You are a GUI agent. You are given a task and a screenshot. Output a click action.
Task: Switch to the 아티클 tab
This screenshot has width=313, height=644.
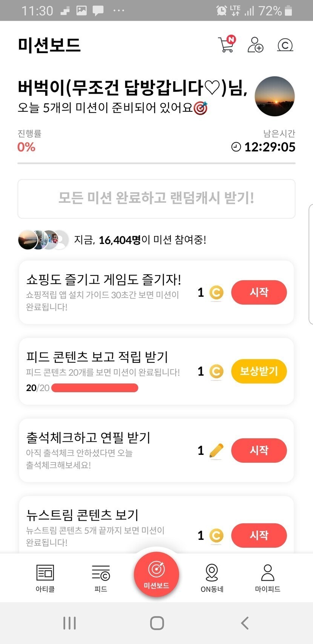pos(45,578)
